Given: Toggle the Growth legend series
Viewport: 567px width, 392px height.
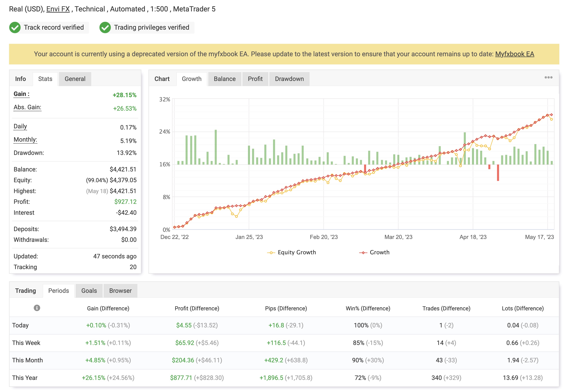Looking at the screenshot, I should pyautogui.click(x=374, y=252).
